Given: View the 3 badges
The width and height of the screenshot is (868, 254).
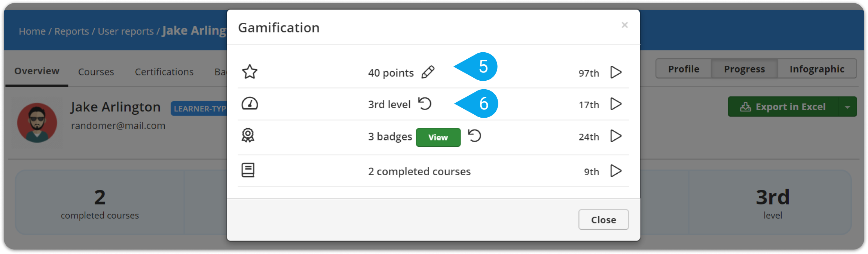Looking at the screenshot, I should 438,137.
